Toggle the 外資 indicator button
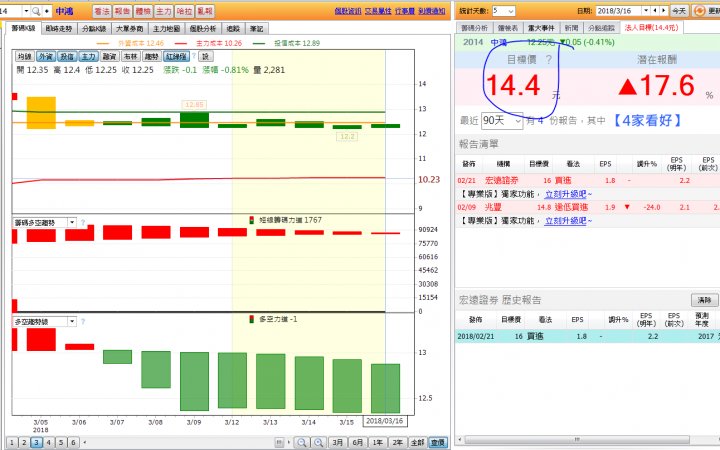The height and width of the screenshot is (450, 720). point(45,56)
